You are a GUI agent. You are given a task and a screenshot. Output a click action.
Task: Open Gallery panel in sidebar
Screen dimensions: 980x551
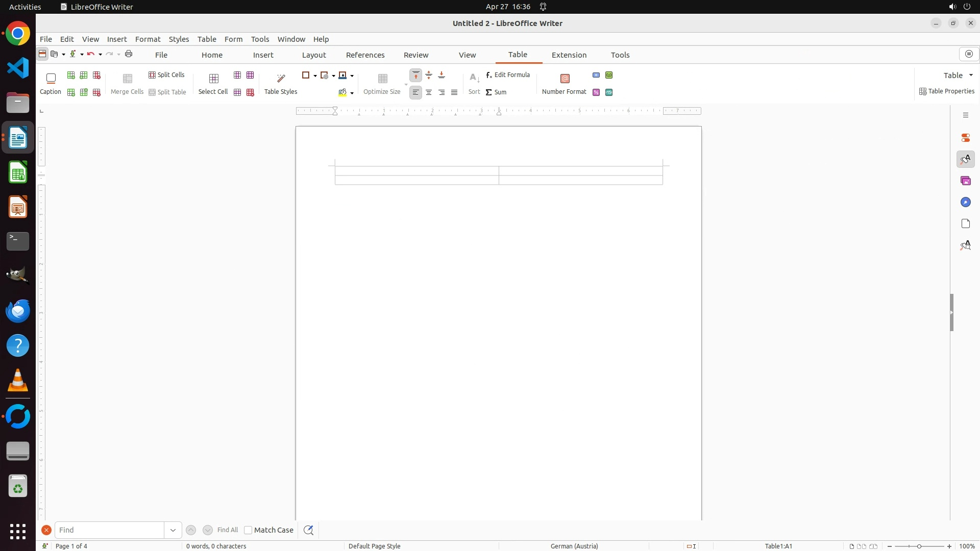coord(965,181)
